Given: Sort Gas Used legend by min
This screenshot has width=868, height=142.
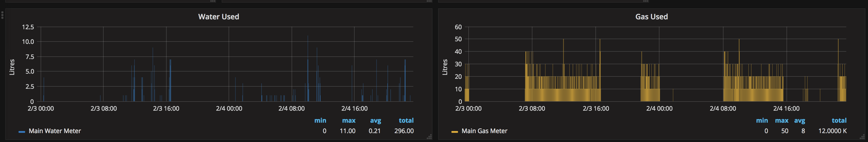Looking at the screenshot, I should [762, 120].
